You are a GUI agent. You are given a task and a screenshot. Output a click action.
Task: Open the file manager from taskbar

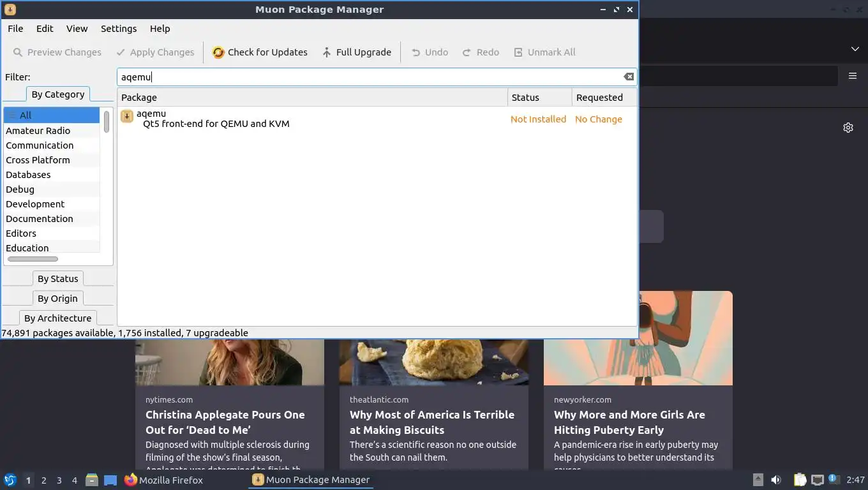[x=92, y=480]
